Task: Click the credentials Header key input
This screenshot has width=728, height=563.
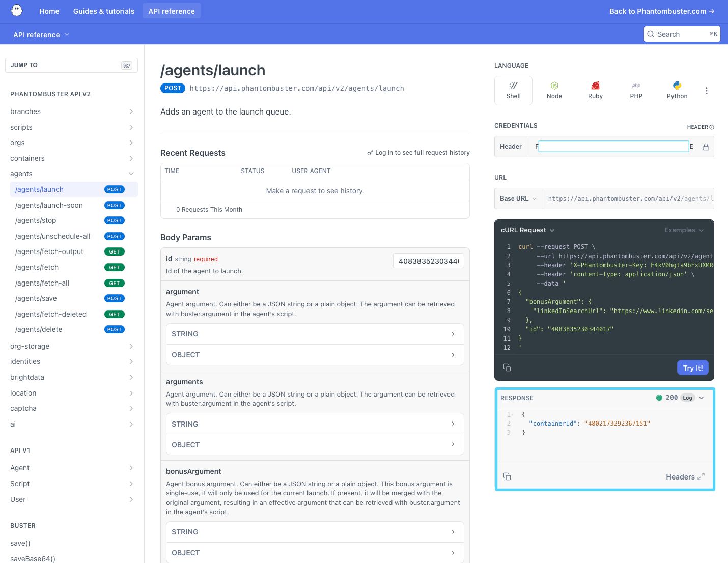Action: 613,147
